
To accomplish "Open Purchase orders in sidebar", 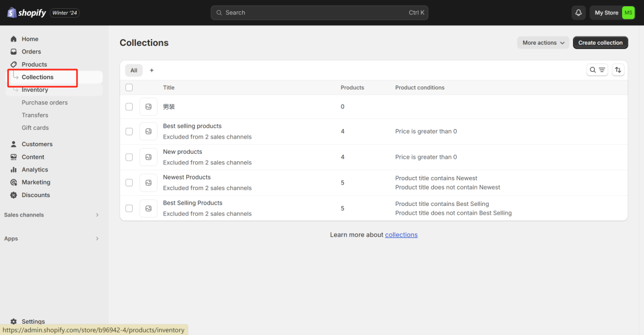I will click(45, 103).
